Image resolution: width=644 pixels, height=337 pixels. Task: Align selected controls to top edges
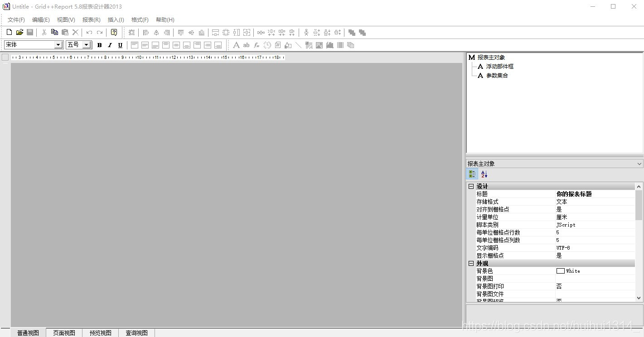point(181,33)
